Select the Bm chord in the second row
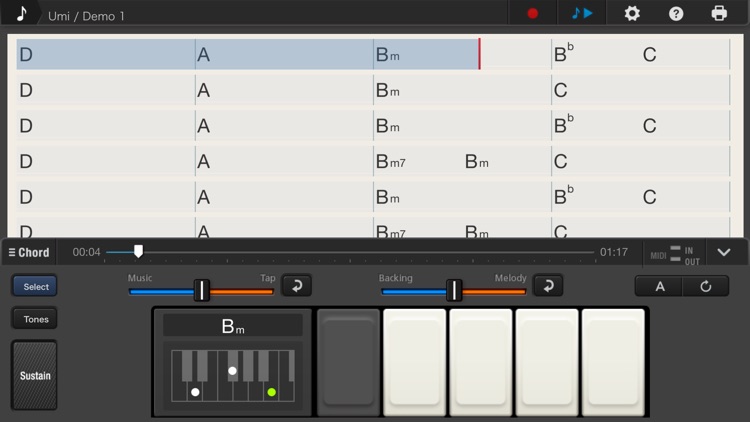This screenshot has width=750, height=422. click(x=387, y=90)
